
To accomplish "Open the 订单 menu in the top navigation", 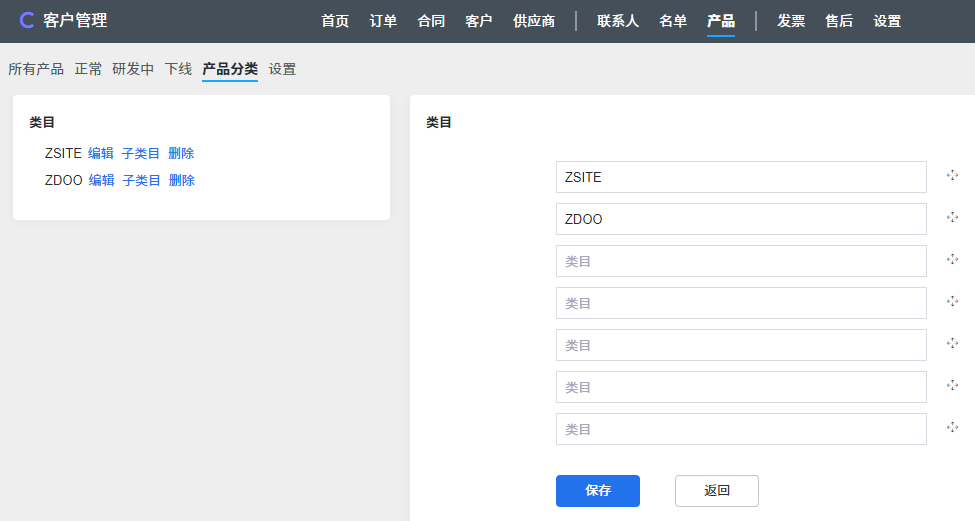I will tap(383, 21).
